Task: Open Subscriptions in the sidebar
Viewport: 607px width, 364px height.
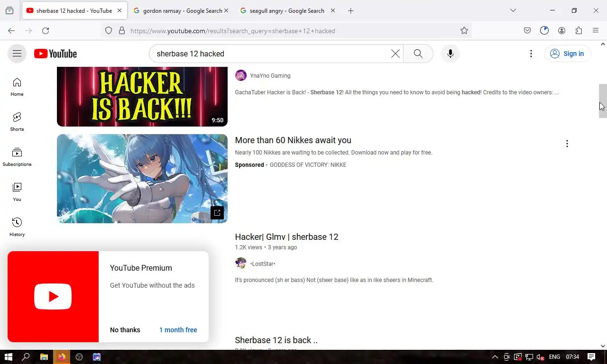Action: (x=17, y=157)
